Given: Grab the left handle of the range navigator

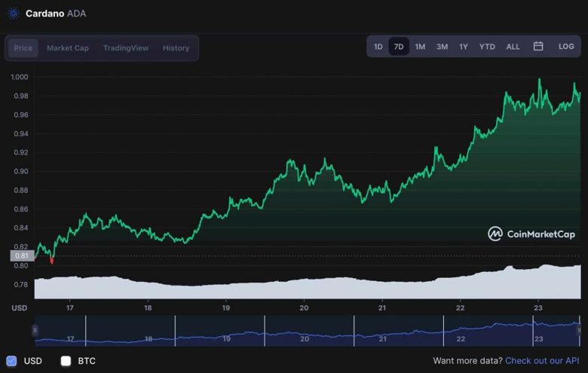Looking at the screenshot, I should [35, 330].
